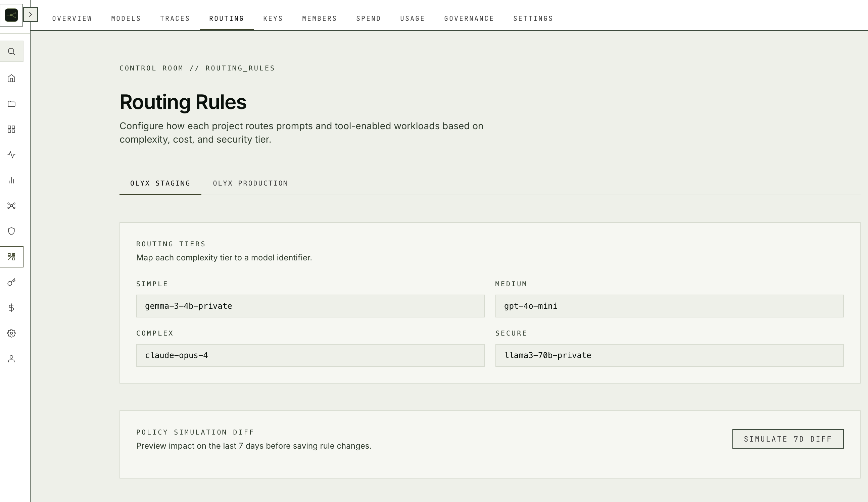Switch to the Spend tab
Viewport: 868px width, 502px height.
[369, 18]
